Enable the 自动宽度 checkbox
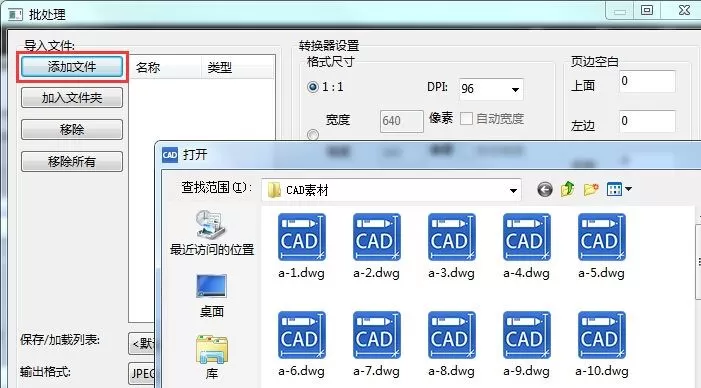The width and height of the screenshot is (701, 388). pyautogui.click(x=466, y=118)
